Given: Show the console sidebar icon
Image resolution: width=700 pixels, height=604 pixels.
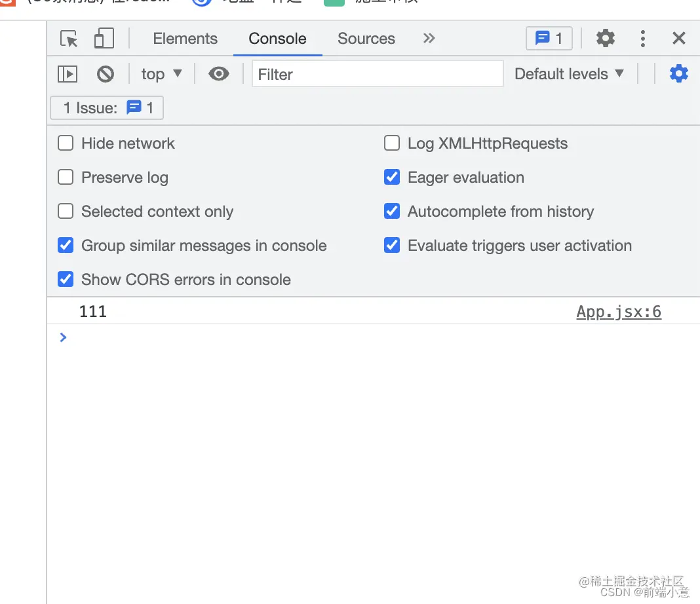Looking at the screenshot, I should coord(68,74).
